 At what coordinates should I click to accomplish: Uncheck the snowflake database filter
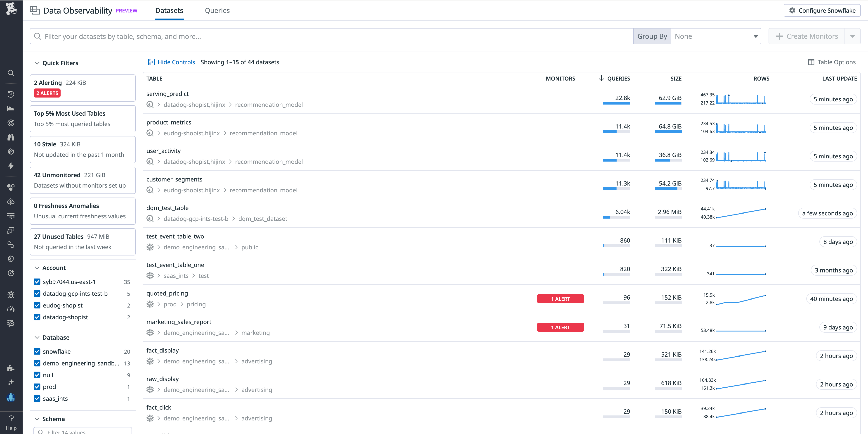click(37, 351)
